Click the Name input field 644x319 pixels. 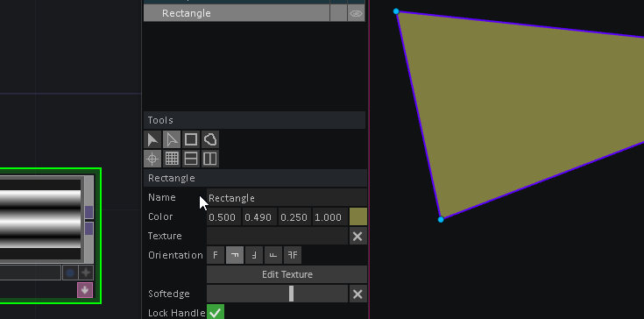(x=287, y=197)
